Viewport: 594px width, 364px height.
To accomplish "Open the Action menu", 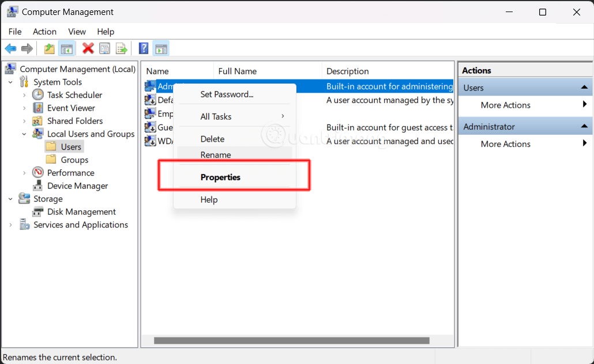I will 45,32.
